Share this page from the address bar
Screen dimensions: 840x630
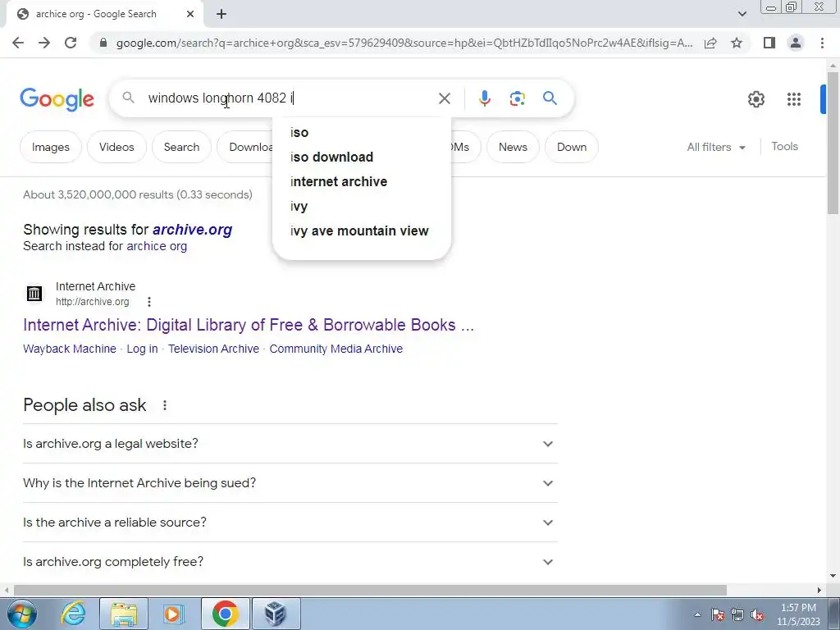710,43
